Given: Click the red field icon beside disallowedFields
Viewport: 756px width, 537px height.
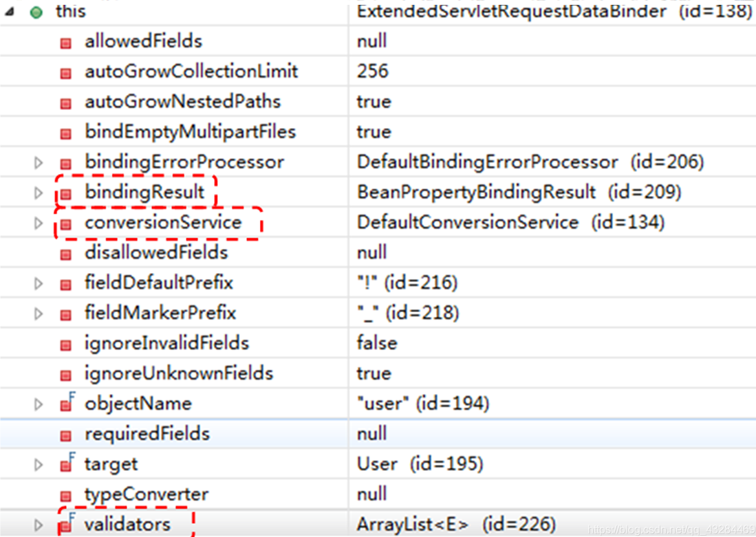Looking at the screenshot, I should [x=66, y=254].
